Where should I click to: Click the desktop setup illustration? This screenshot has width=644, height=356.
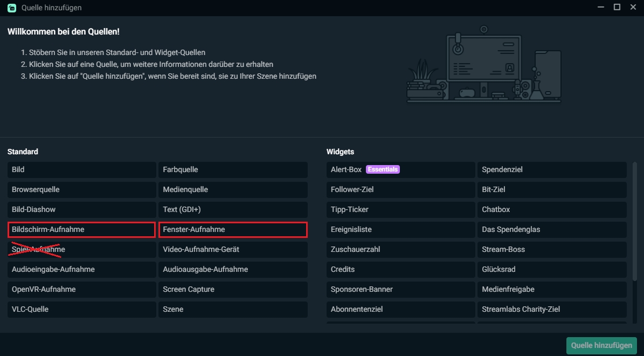click(483, 65)
